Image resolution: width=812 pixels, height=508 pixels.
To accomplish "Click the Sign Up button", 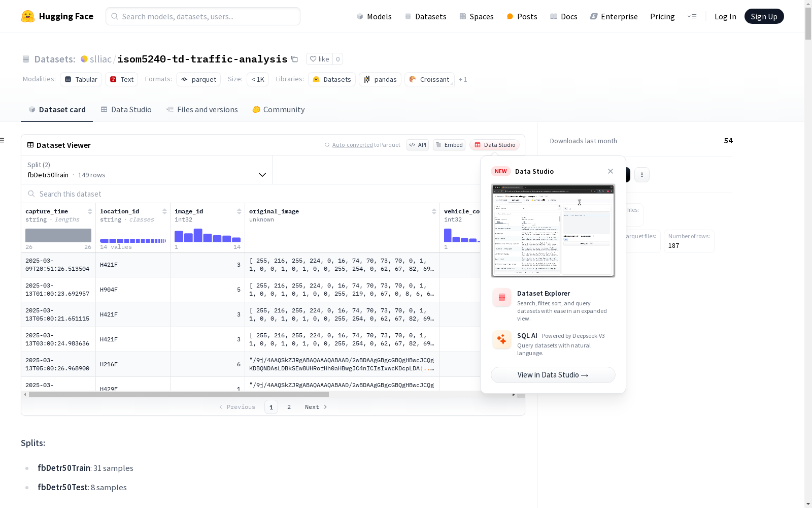I will 764,16.
